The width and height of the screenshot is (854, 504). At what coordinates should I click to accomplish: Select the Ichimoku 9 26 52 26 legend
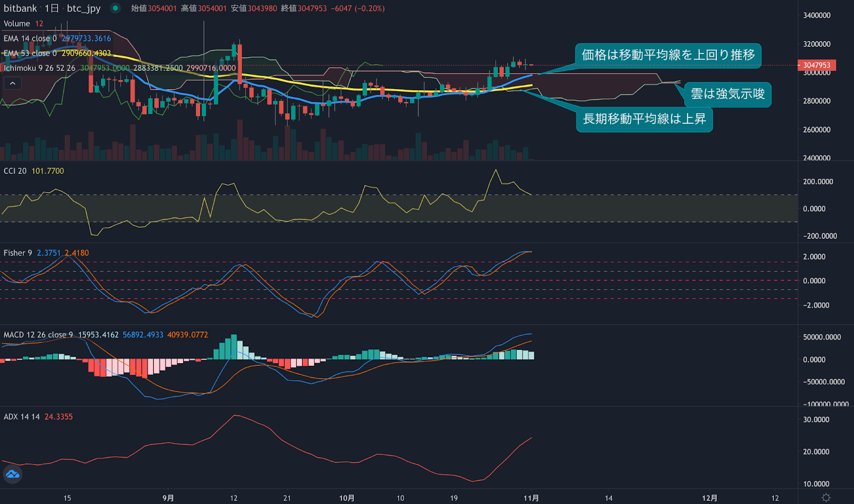39,68
